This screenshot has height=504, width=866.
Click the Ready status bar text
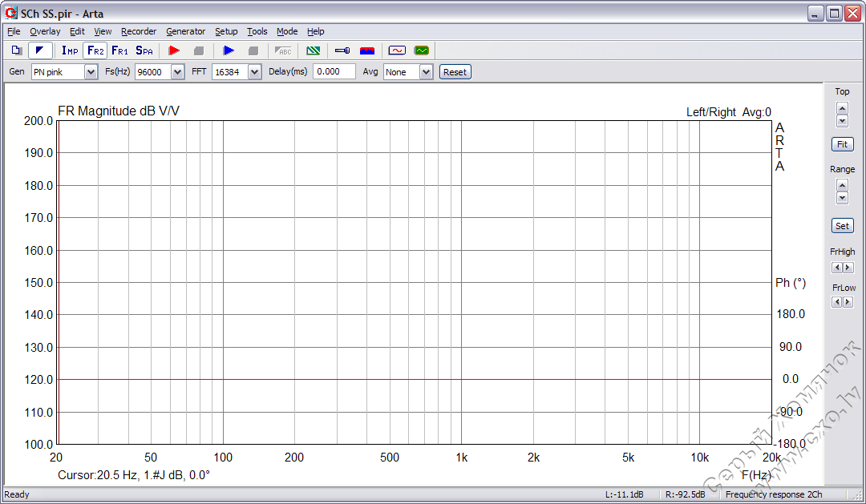(17, 494)
